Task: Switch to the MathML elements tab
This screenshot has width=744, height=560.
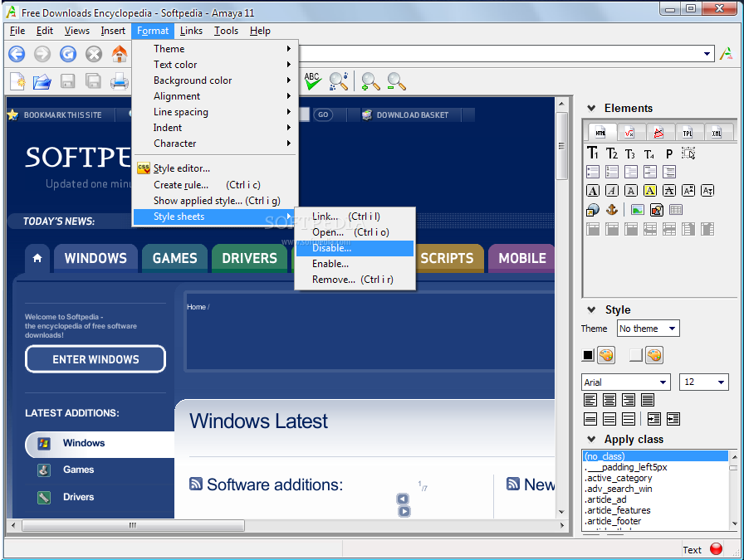Action: [629, 133]
